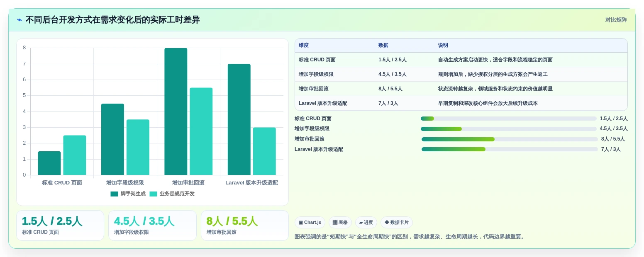The width and height of the screenshot is (644, 257).
Task: Click the 脚手架生成 bar for 标准 CRUD 页面
Action: [49, 163]
